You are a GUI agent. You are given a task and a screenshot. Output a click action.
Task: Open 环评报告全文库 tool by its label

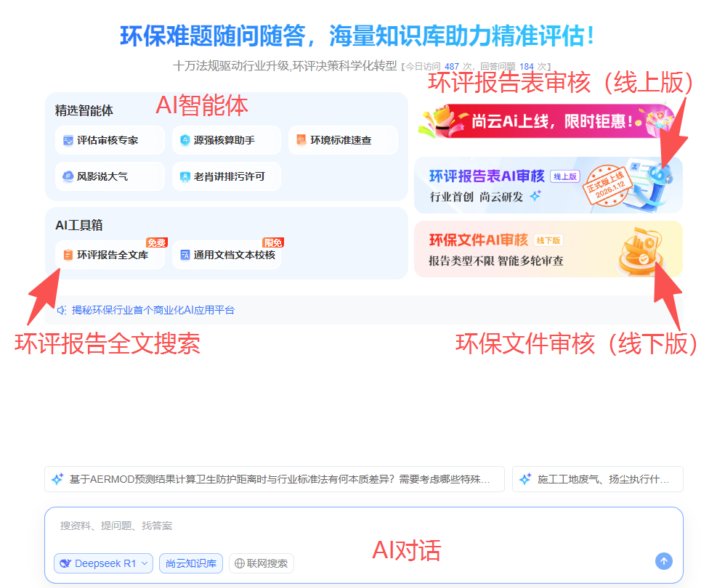(113, 255)
